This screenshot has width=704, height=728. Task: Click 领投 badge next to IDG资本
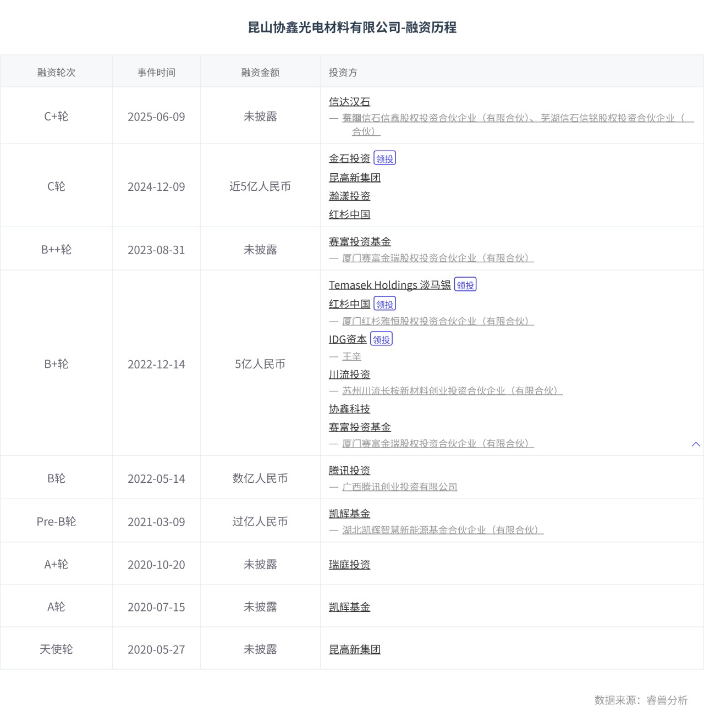coord(381,339)
